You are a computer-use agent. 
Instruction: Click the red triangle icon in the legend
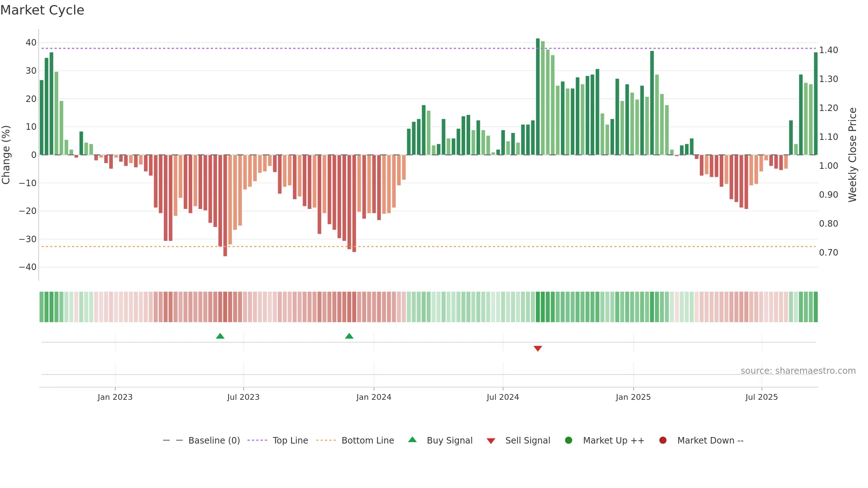[x=491, y=441]
